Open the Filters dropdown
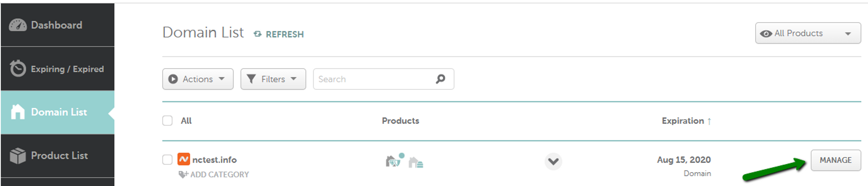Screen dimensions: 868x186 [x=273, y=79]
